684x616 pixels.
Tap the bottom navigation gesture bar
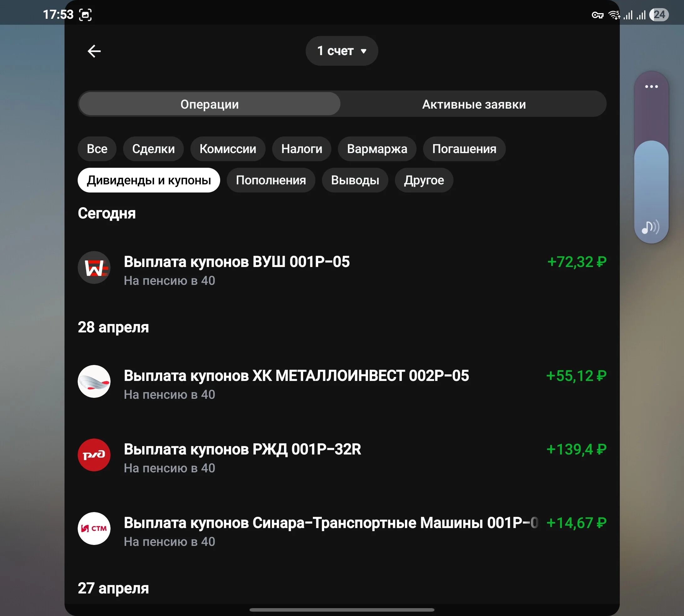click(342, 610)
